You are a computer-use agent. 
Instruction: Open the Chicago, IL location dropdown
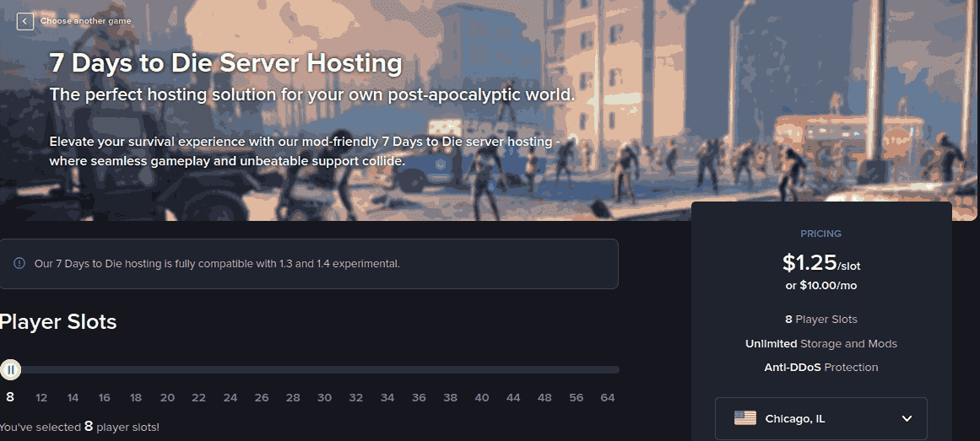point(820,418)
